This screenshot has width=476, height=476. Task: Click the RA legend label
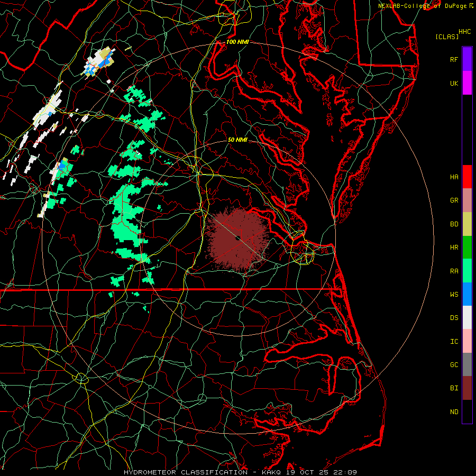coord(454,271)
